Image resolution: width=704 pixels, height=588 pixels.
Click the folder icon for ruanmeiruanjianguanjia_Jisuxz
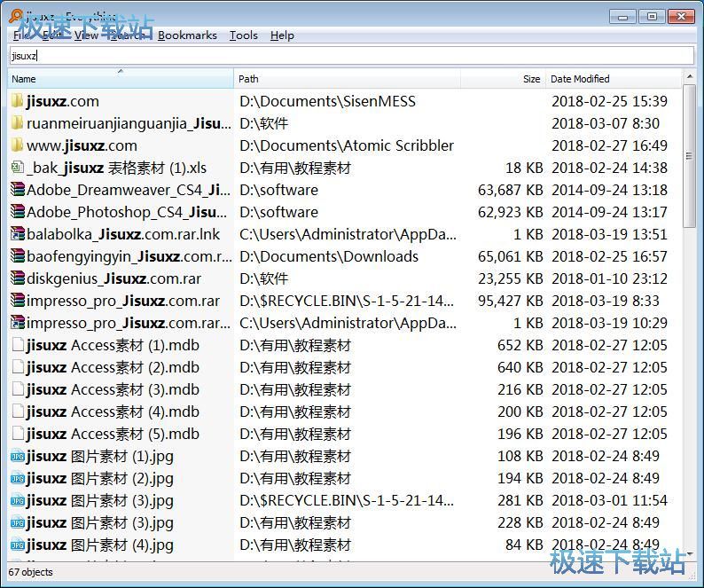coord(17,123)
